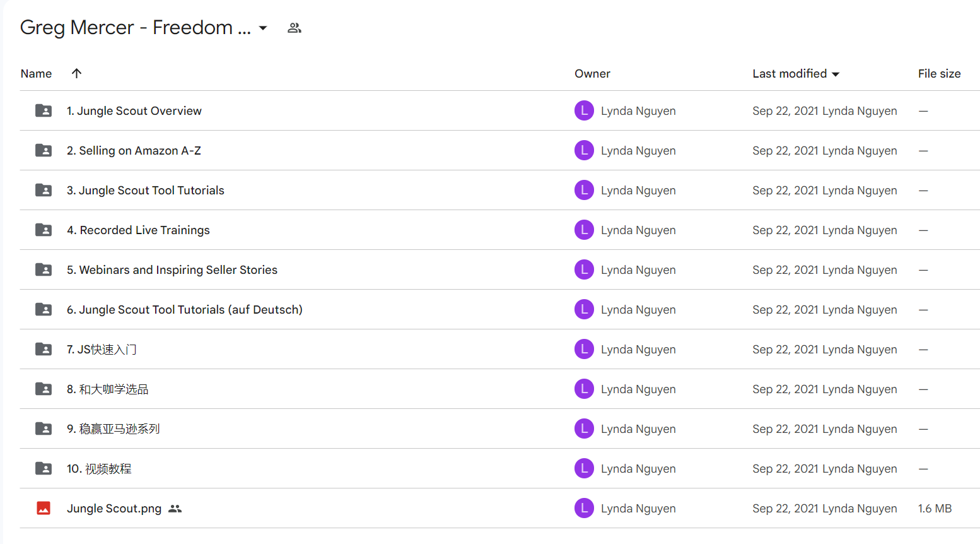Click owner avatar in 2. Selling on Amazon A-Z row
980x544 pixels.
[x=584, y=150]
